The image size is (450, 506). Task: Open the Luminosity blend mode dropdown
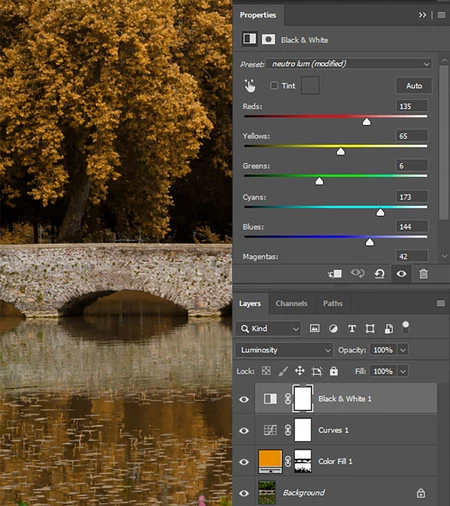(284, 350)
